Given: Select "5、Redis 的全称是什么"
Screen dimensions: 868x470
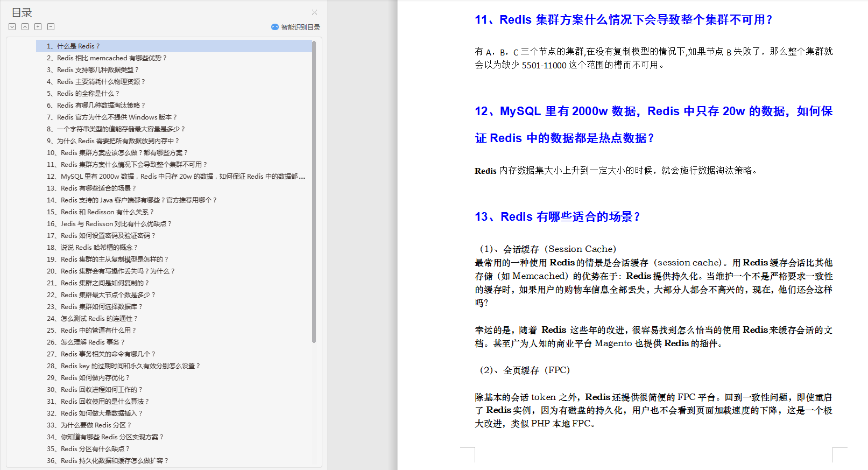Looking at the screenshot, I should [x=83, y=94].
